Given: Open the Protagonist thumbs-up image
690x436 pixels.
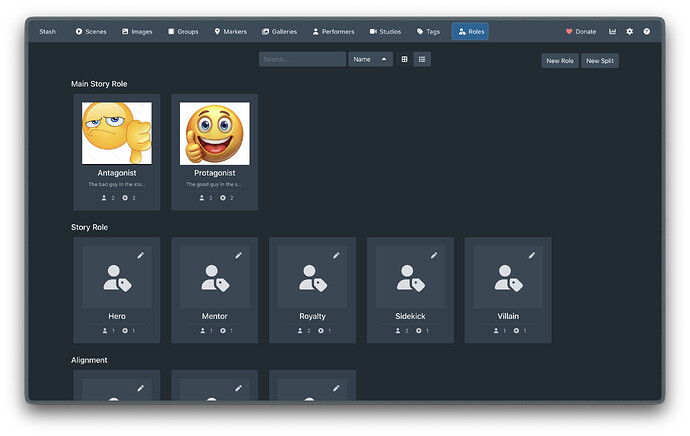Looking at the screenshot, I should (215, 133).
